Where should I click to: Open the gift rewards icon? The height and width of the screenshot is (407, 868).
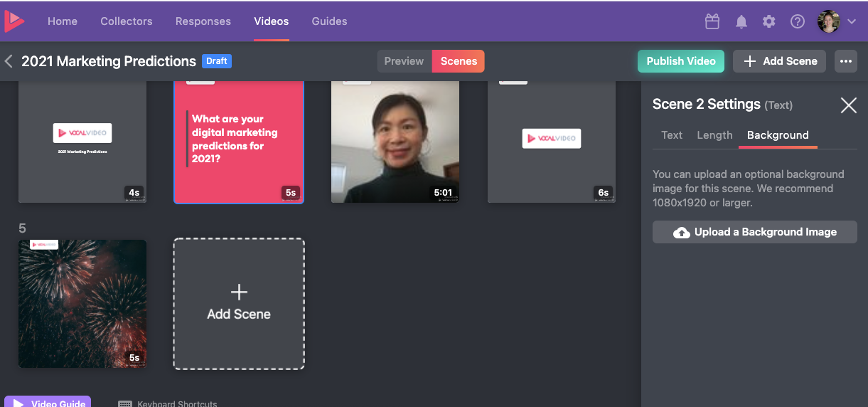click(712, 21)
